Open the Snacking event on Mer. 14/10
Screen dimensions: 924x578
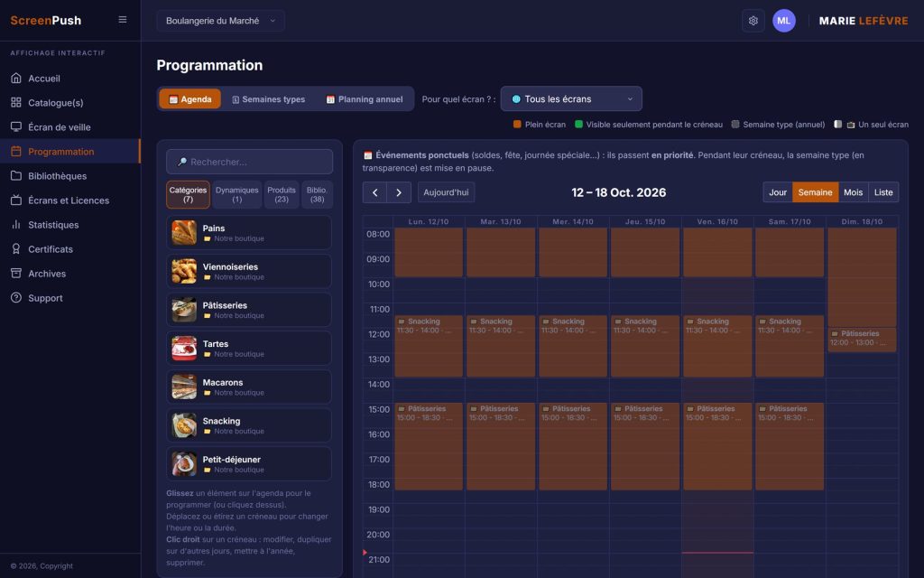(x=573, y=346)
